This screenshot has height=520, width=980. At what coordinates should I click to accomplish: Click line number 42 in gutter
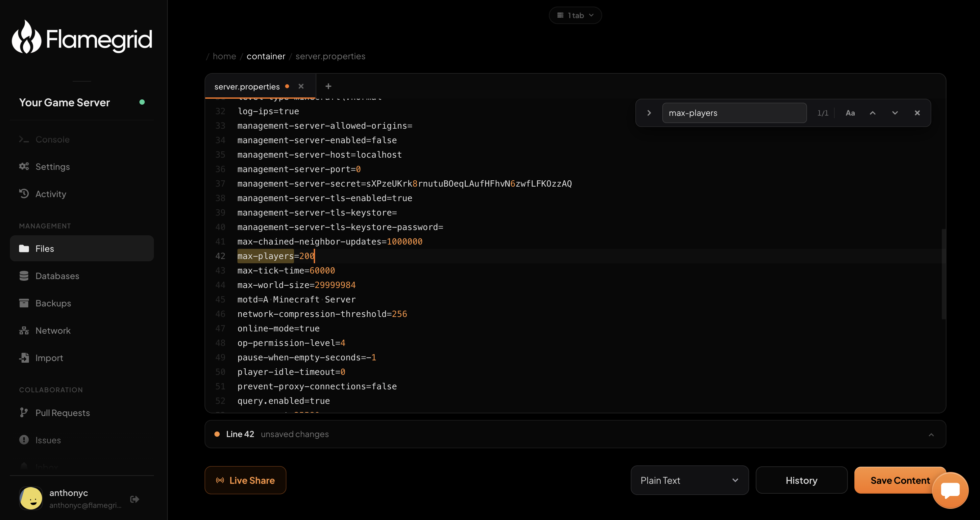pyautogui.click(x=220, y=256)
